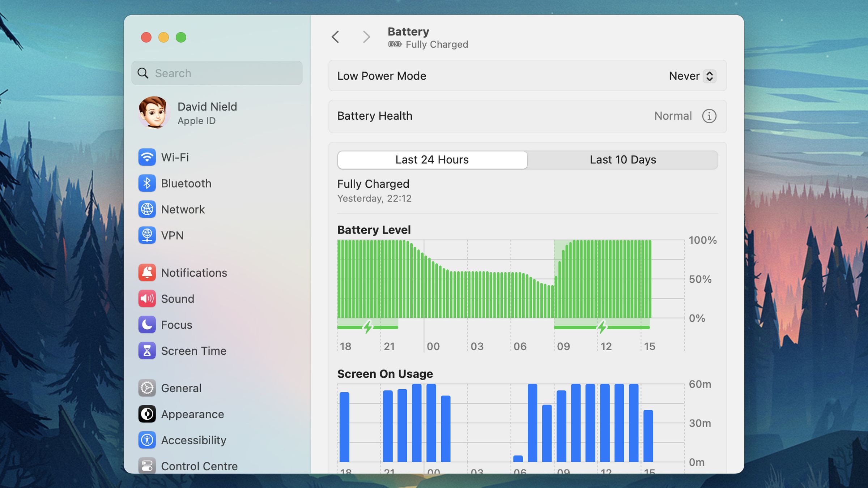Open Control Centre settings

click(199, 466)
